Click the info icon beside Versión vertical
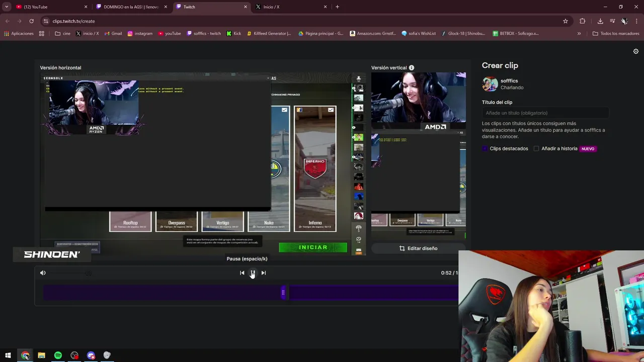The width and height of the screenshot is (644, 362). [412, 68]
